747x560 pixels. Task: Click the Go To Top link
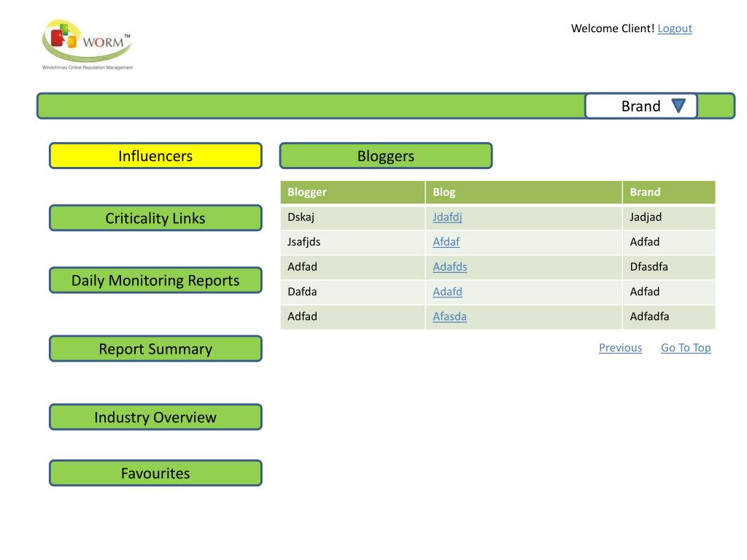pos(686,348)
